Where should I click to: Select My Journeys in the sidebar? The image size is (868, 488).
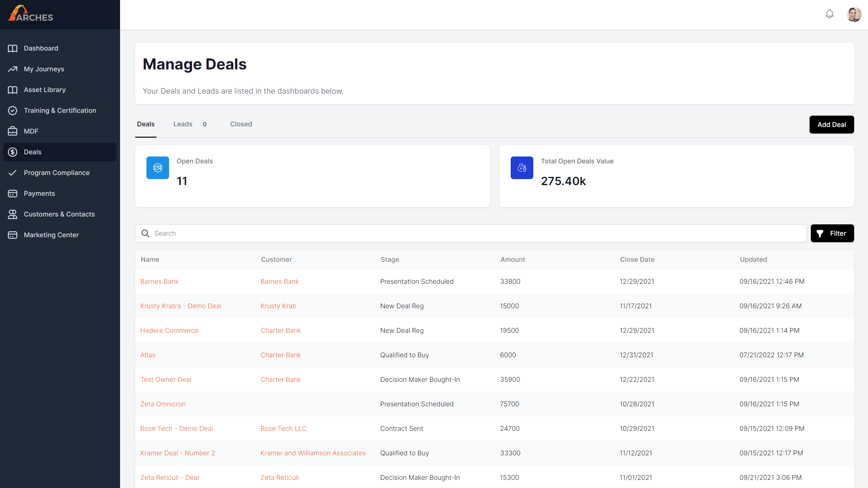(44, 69)
